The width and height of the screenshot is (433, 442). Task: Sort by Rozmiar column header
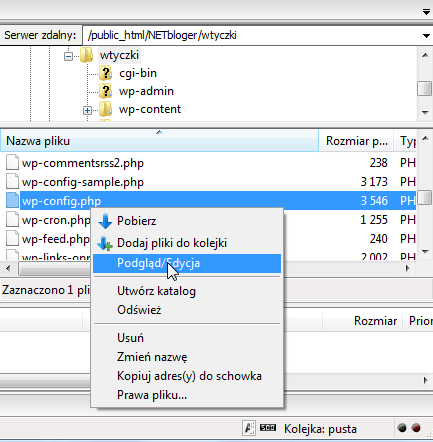(x=356, y=141)
